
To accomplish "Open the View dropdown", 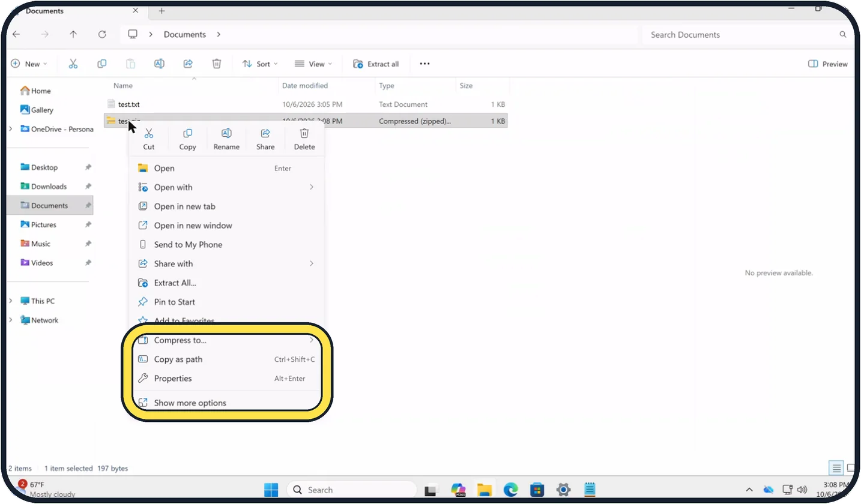I will (x=314, y=64).
